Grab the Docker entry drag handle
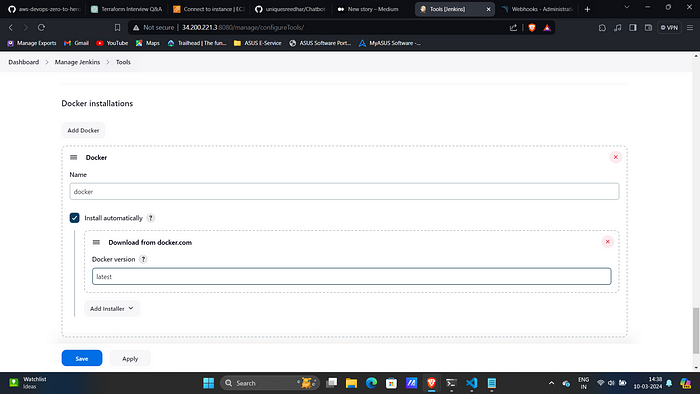Screen dimensions: 700x394 74,158
